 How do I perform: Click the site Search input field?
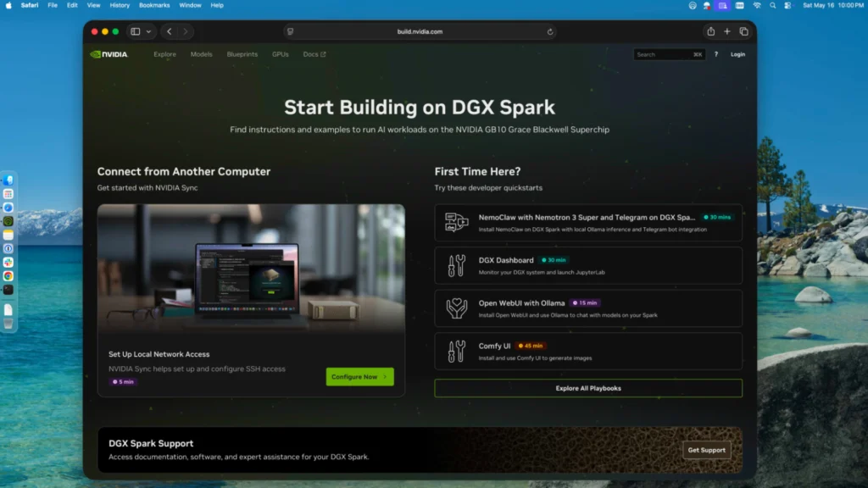[x=670, y=54]
